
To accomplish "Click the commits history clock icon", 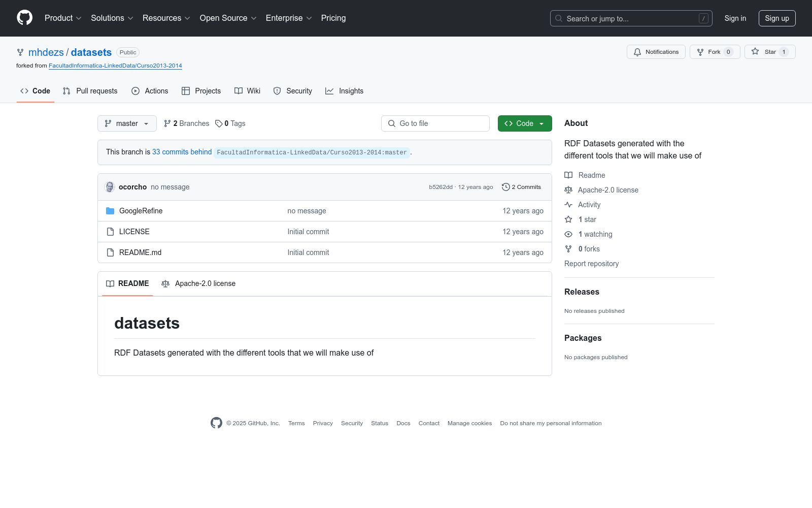I will (505, 187).
